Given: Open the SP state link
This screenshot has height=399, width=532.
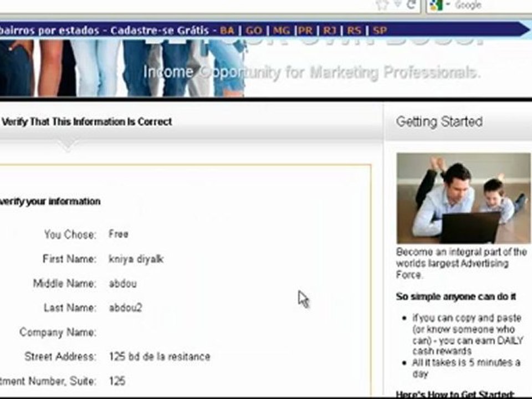Looking at the screenshot, I should tap(380, 30).
